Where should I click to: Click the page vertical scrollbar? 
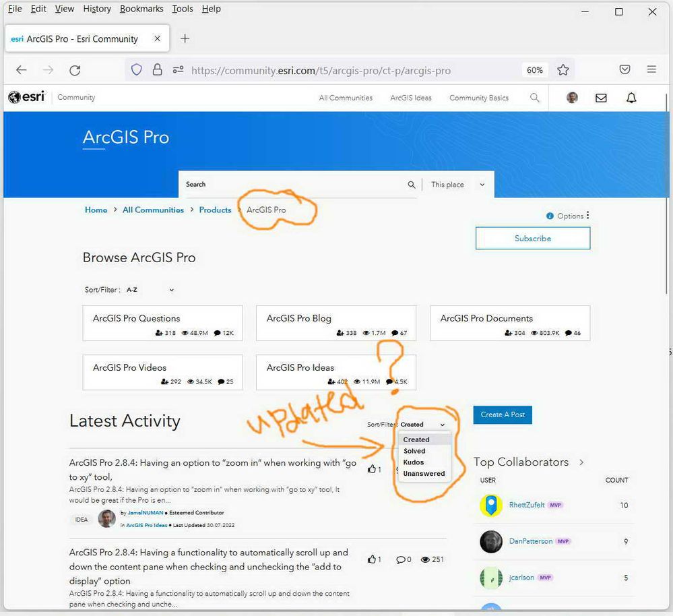pos(666,193)
